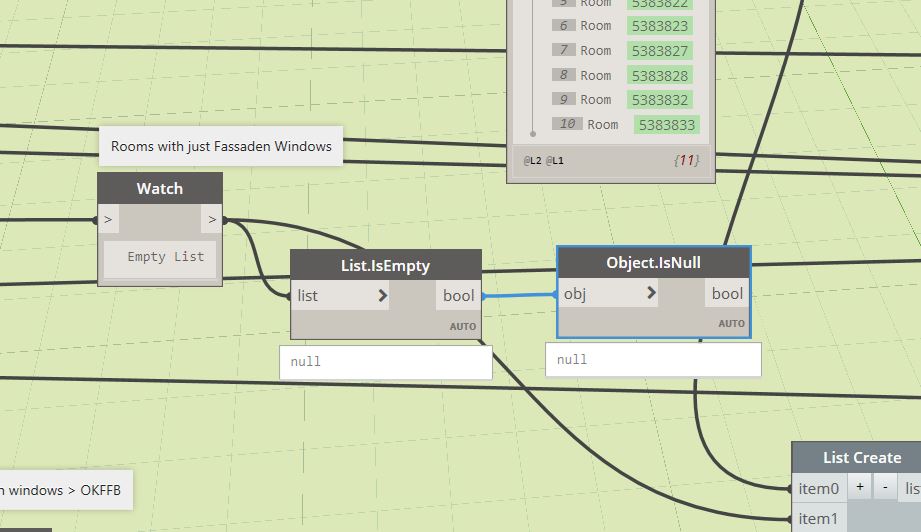Open the lacing chevron on Object.IsNull obj port
Viewport: 921px width, 532px height.
[651, 292]
